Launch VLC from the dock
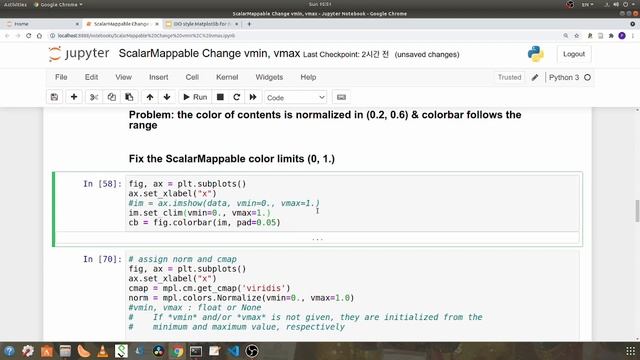Viewport: 640px width, 360px height. pyautogui.click(x=102, y=351)
